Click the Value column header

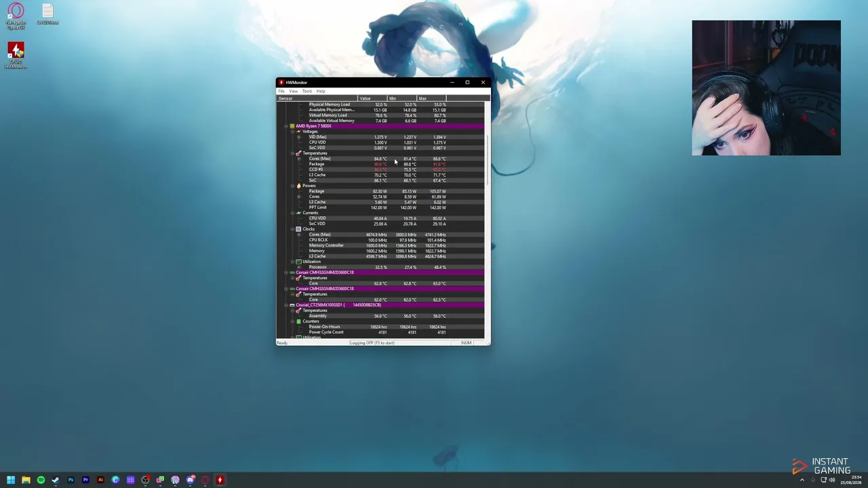(x=372, y=98)
